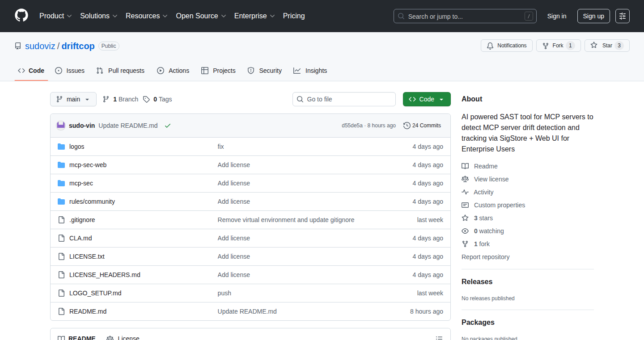Click the sudo-vin avatar image
This screenshot has width=644, height=340.
61,126
